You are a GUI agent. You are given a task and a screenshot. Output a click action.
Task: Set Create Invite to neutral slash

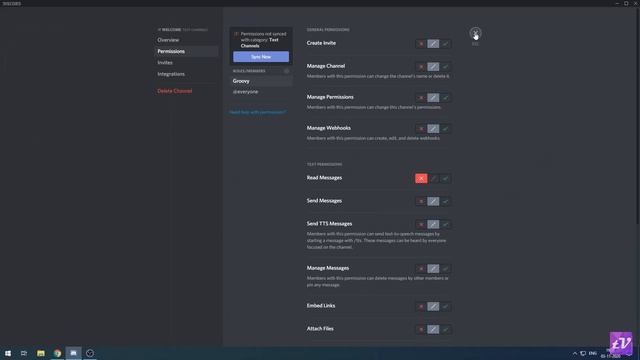(433, 44)
